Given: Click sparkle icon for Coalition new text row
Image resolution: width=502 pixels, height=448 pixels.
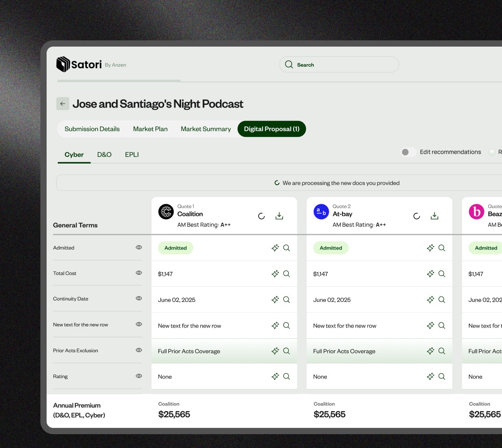Looking at the screenshot, I should (275, 325).
